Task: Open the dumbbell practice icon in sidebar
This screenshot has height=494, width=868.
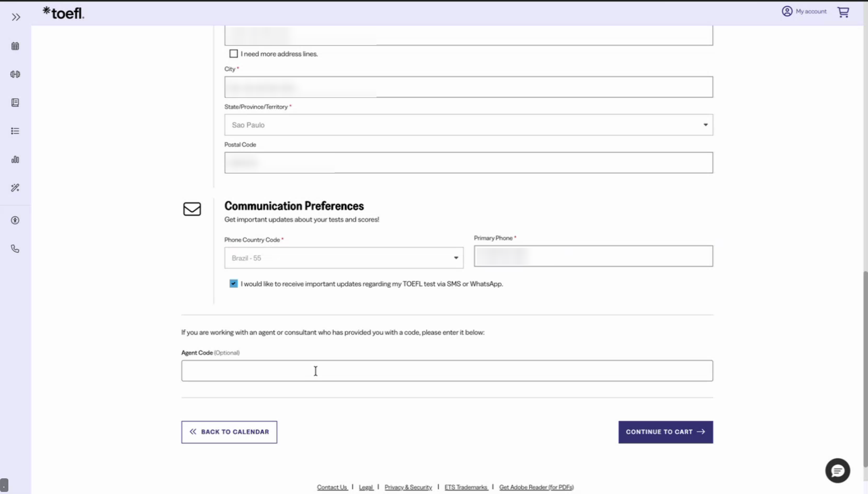Action: [15, 74]
